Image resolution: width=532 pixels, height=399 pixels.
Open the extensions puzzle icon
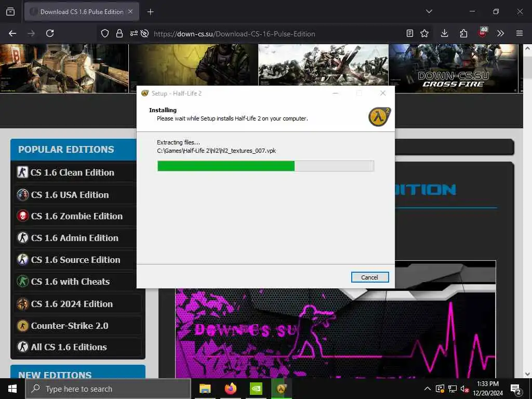pos(463,33)
